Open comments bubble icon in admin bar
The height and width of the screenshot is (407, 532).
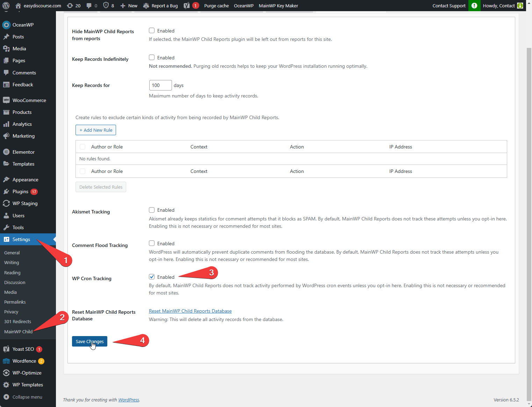click(92, 6)
